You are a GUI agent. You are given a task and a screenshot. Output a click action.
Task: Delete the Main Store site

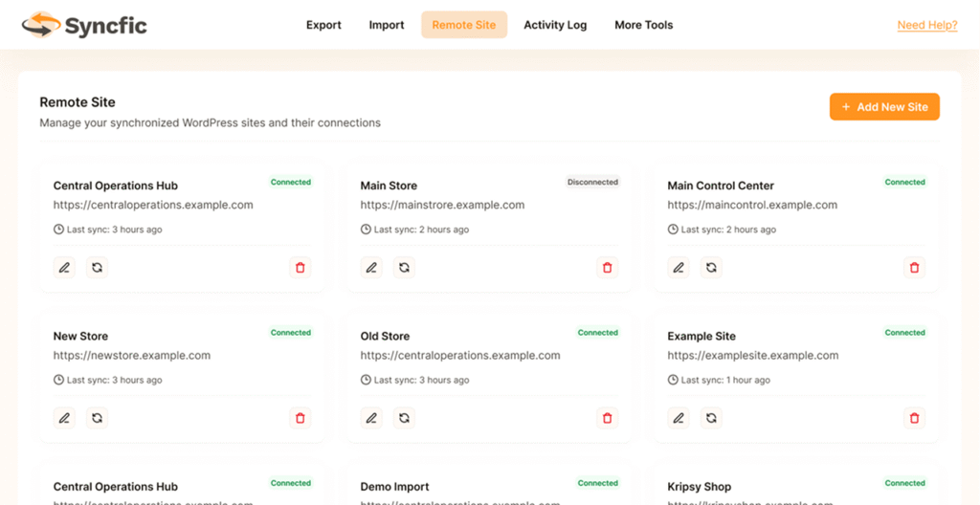[607, 268]
